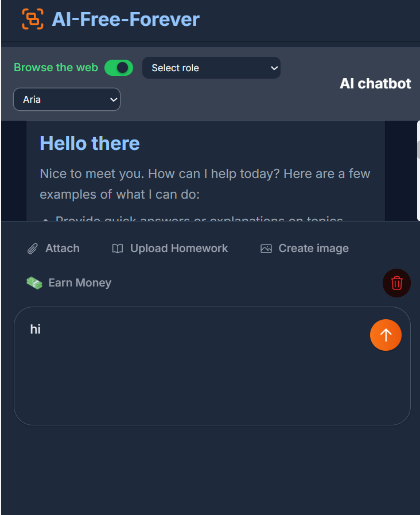
Task: Open the Select role dropdown
Action: tap(211, 68)
